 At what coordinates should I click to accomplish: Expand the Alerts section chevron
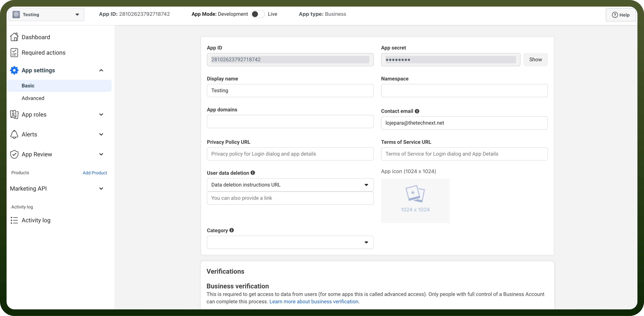tap(101, 134)
